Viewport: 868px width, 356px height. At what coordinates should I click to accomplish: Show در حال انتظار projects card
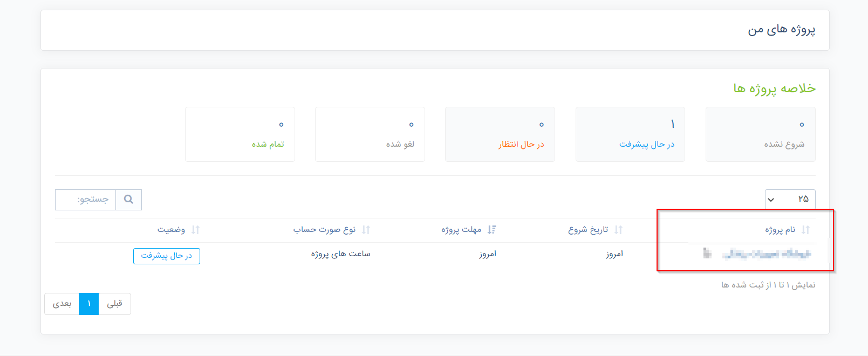[x=500, y=134]
